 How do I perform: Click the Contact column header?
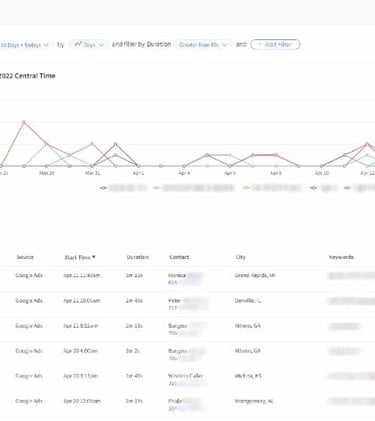(x=179, y=257)
